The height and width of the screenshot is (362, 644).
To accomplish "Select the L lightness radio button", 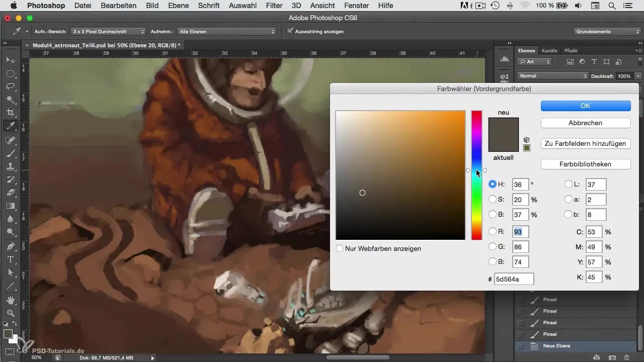I will pyautogui.click(x=569, y=185).
